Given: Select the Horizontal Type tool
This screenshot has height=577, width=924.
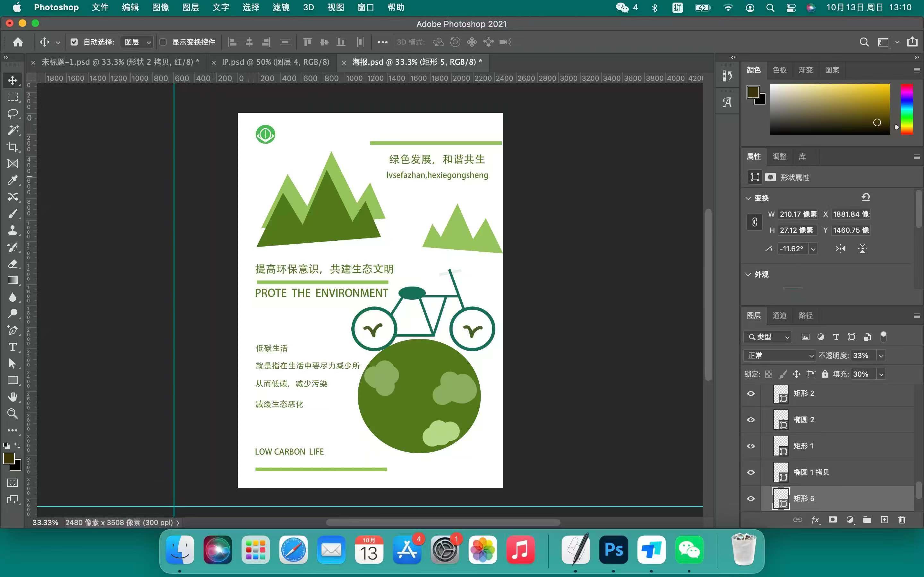Looking at the screenshot, I should 13,347.
